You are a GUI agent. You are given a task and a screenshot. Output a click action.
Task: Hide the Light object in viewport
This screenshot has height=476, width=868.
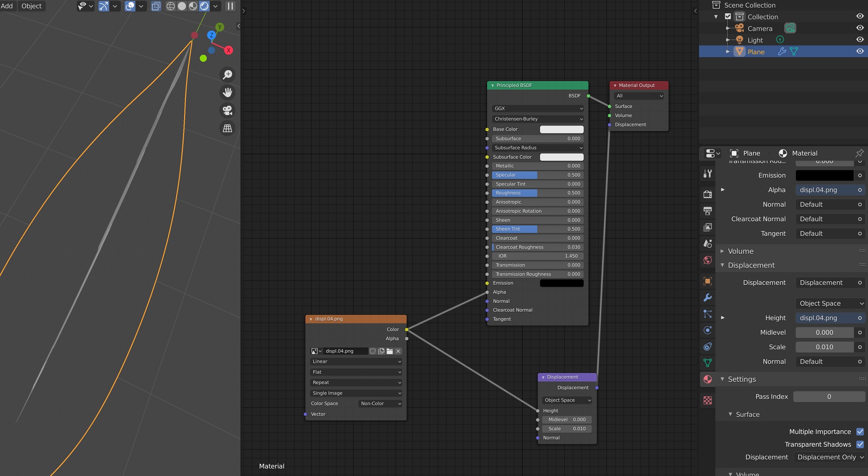860,40
